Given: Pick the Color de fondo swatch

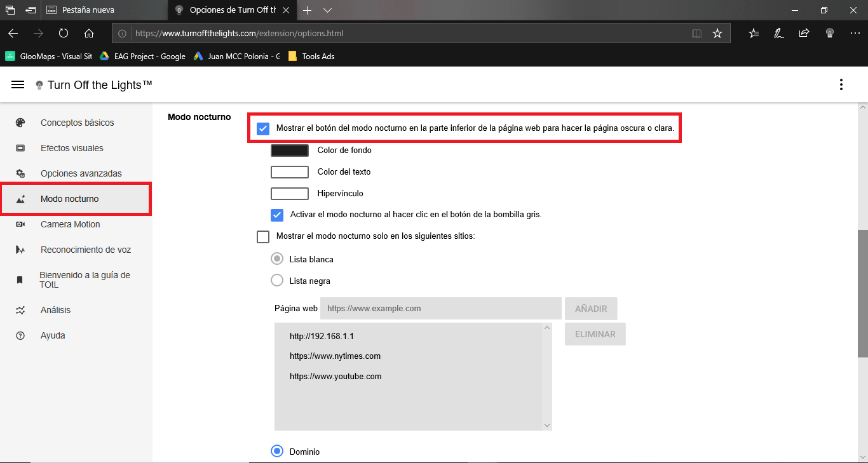Looking at the screenshot, I should click(x=290, y=151).
